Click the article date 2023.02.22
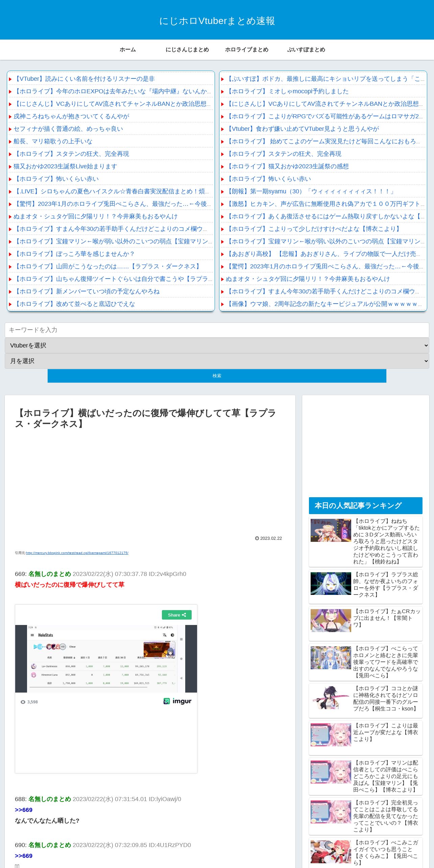434x868 pixels. click(x=271, y=538)
